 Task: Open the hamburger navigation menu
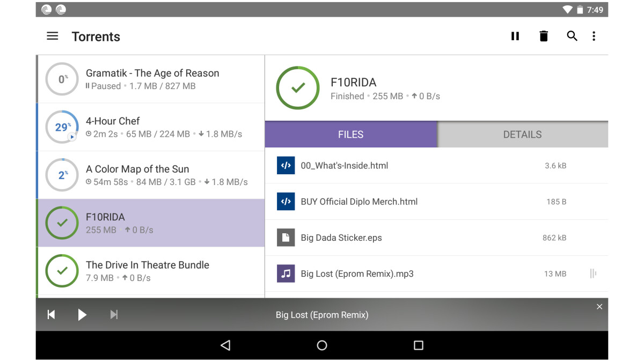pyautogui.click(x=52, y=36)
